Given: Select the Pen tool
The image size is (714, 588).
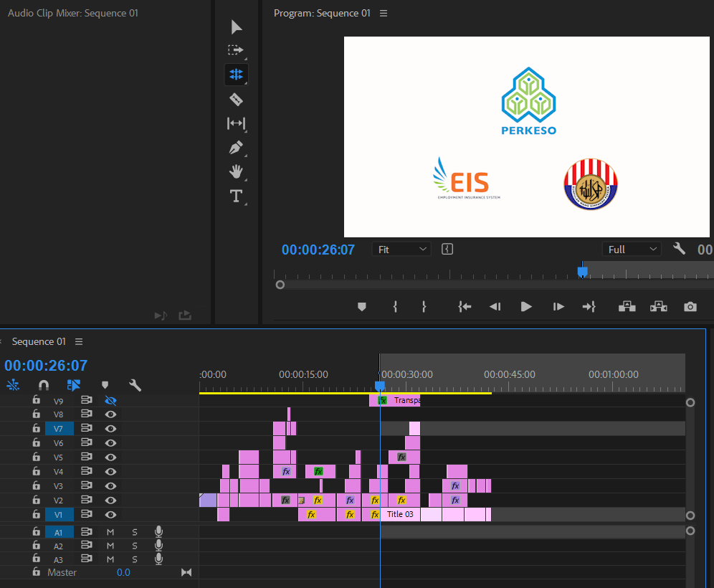Looking at the screenshot, I should pos(236,148).
